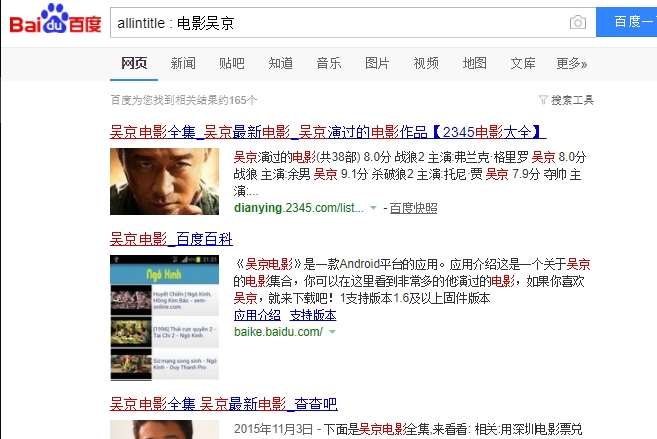The height and width of the screenshot is (439, 657).
Task: Open 吴京电影全集 2345电影大全 result link
Action: pos(328,132)
